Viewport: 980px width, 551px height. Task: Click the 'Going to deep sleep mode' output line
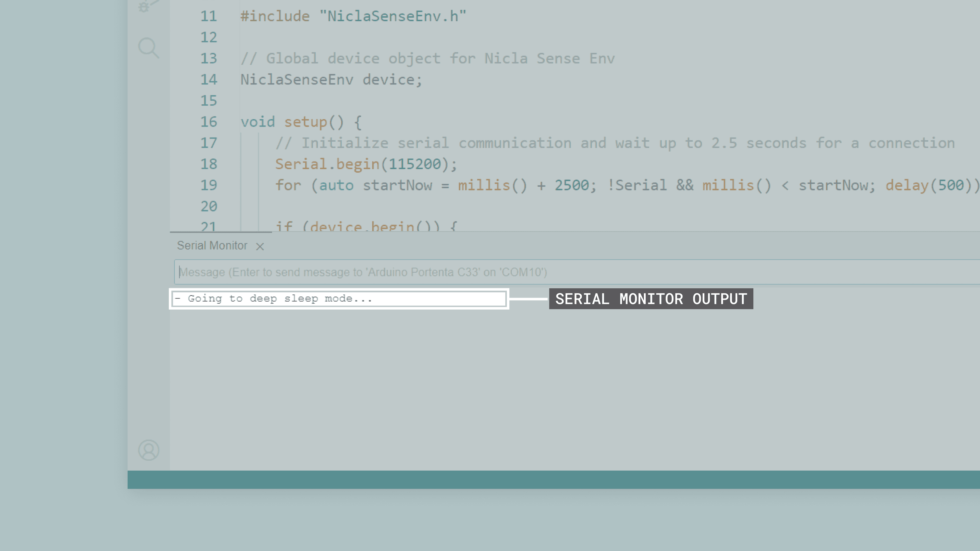point(280,299)
